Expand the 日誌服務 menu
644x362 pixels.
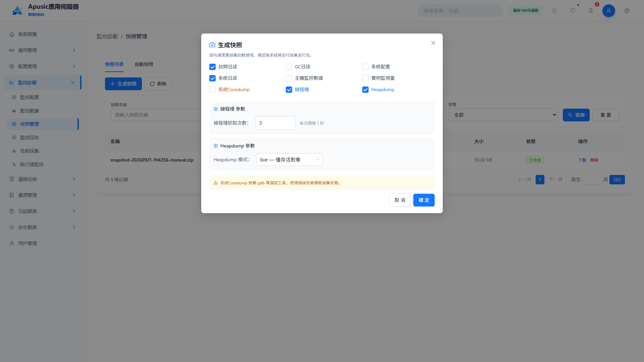pyautogui.click(x=43, y=211)
